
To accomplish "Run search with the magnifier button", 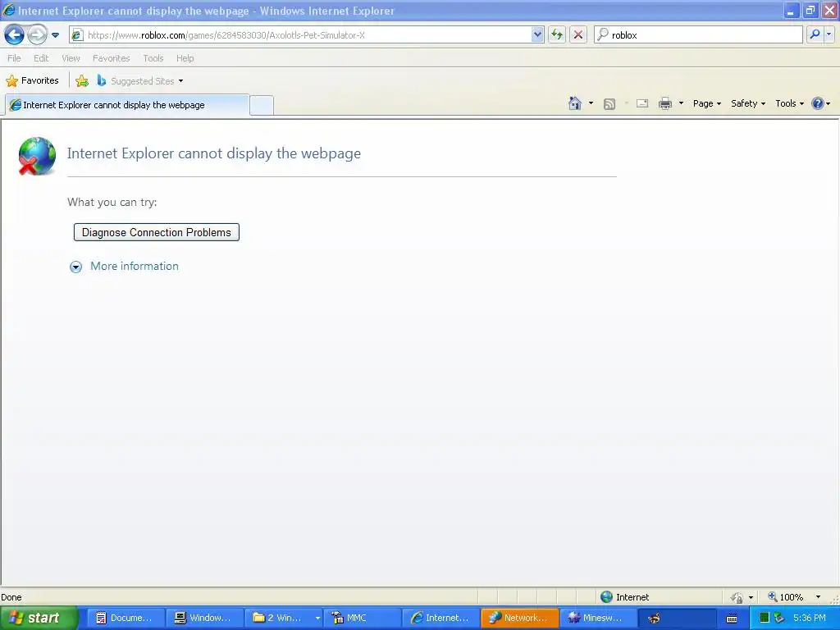I will point(815,34).
